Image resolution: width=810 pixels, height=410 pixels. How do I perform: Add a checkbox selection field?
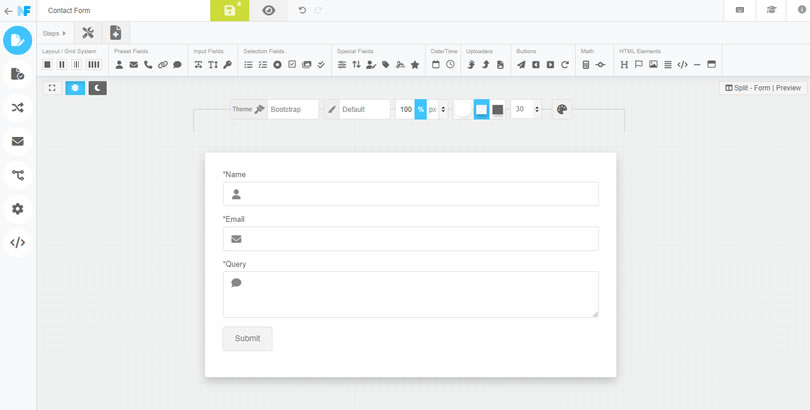(x=292, y=65)
